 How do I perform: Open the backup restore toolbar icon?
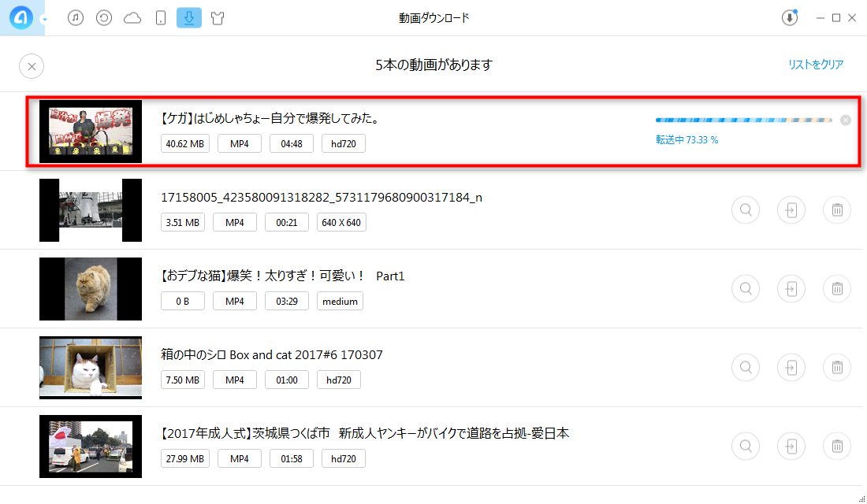(x=104, y=18)
